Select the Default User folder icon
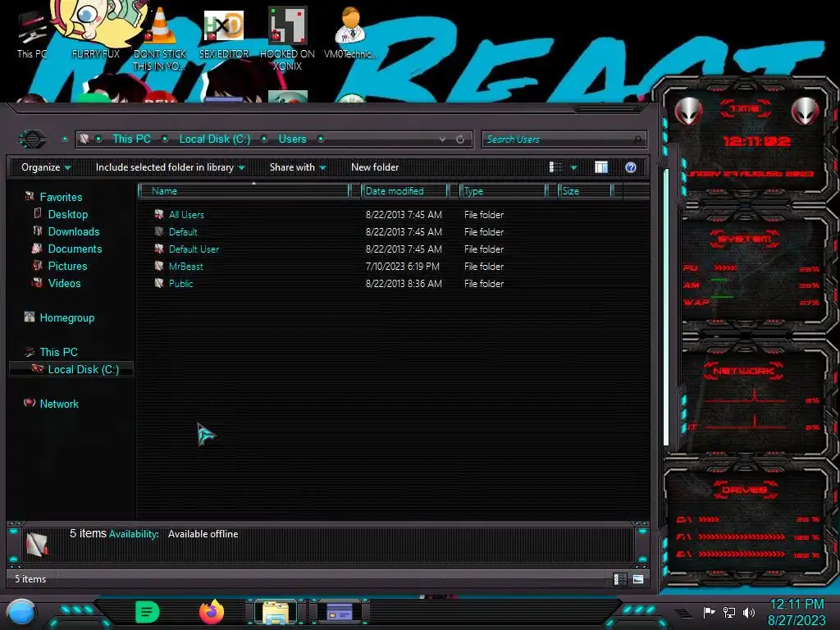Viewport: 840px width, 630px height. (159, 249)
